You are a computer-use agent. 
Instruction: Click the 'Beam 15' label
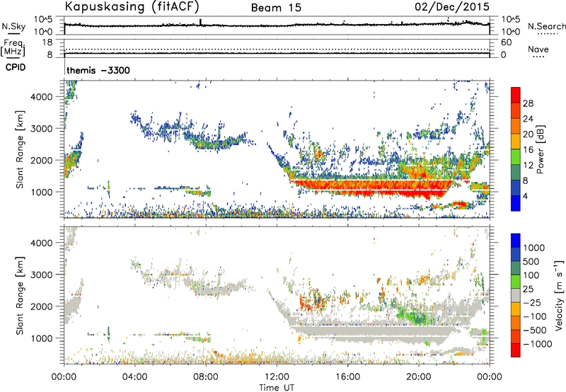coord(276,8)
